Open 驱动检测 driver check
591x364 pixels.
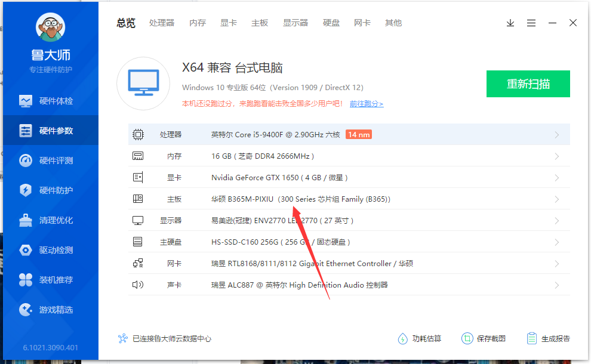[51, 250]
